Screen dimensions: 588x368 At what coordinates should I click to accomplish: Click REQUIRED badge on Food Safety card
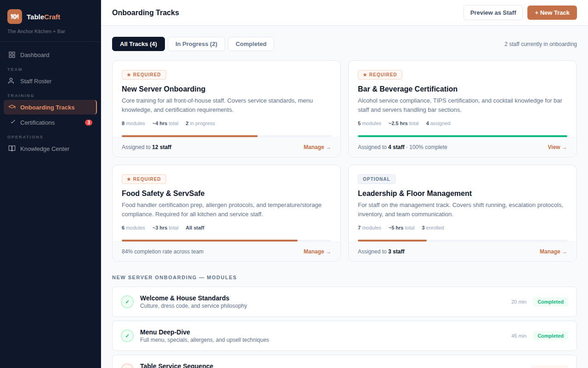tap(144, 179)
